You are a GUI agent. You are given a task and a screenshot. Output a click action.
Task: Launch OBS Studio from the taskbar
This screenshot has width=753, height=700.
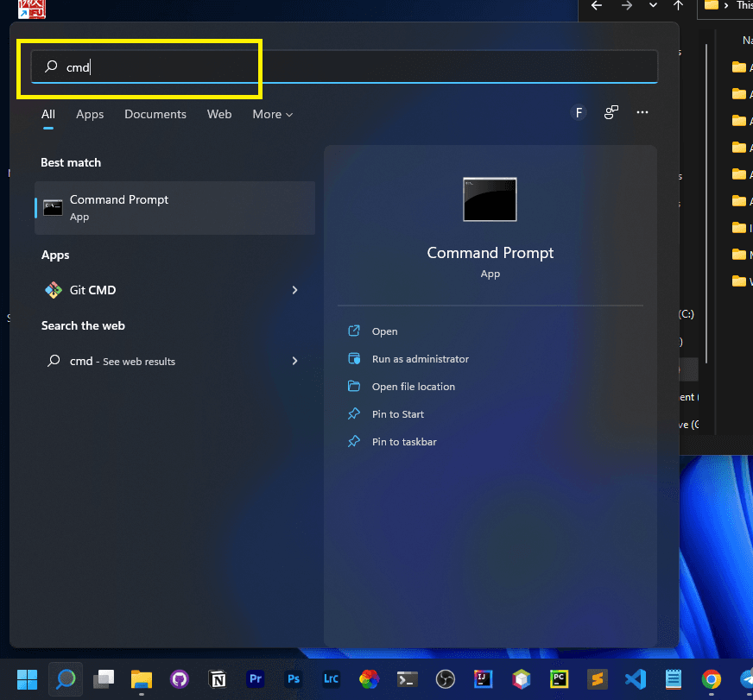tap(446, 679)
